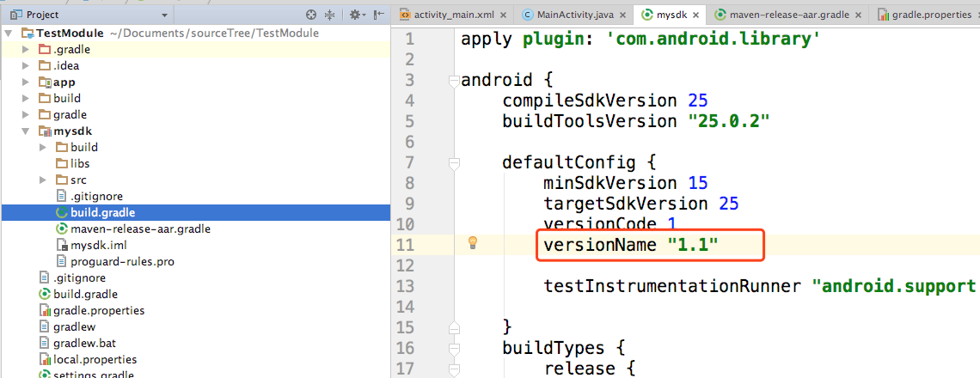Click the Project tool window title
This screenshot has height=378, width=980.
(43, 15)
